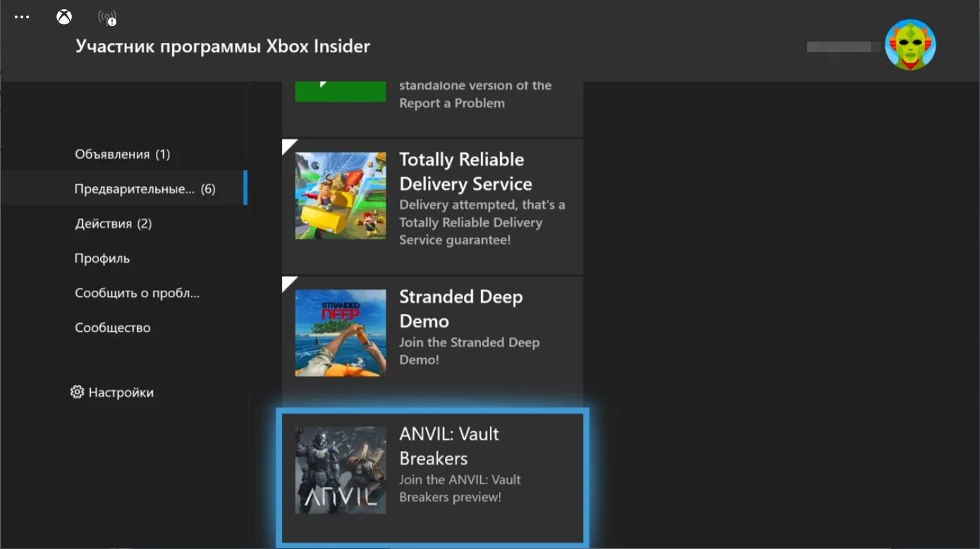Go to Действия (2) section
The width and height of the screenshot is (980, 549).
coord(114,224)
